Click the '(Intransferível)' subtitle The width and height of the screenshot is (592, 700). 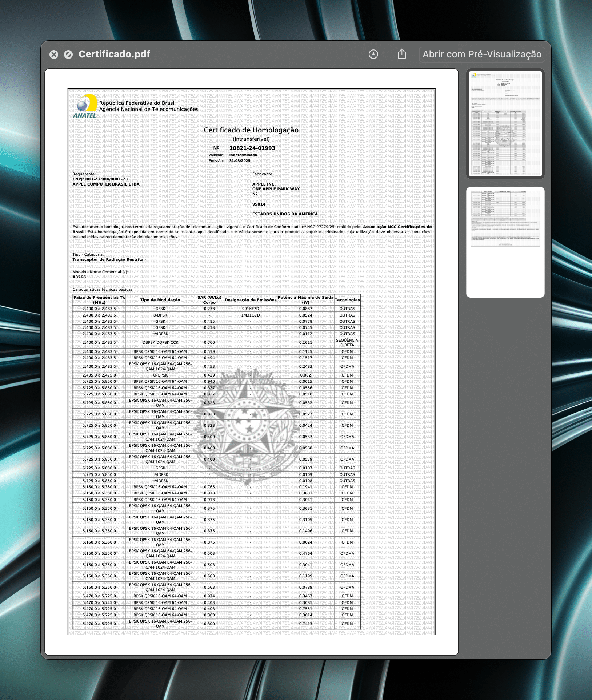[x=251, y=139]
